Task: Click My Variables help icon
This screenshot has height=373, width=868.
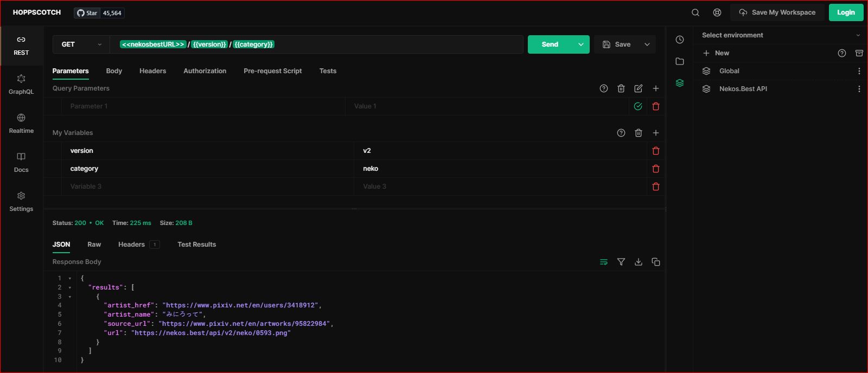Action: (621, 133)
